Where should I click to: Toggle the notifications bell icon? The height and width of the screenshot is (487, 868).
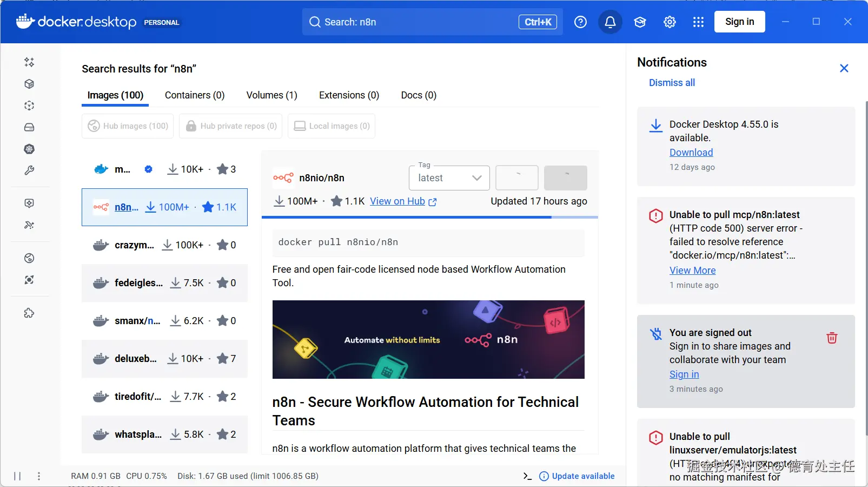coord(610,22)
